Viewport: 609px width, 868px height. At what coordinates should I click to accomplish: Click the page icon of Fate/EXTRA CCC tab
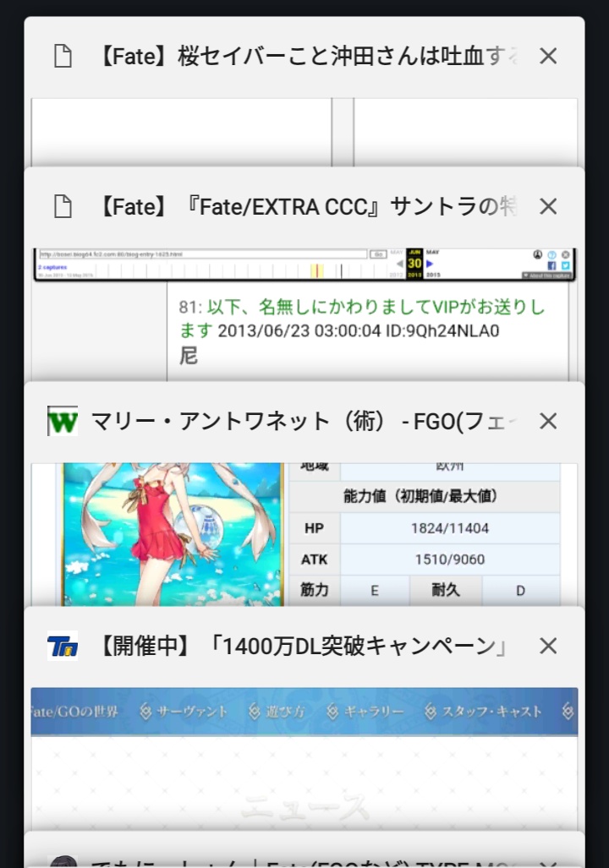click(x=63, y=206)
